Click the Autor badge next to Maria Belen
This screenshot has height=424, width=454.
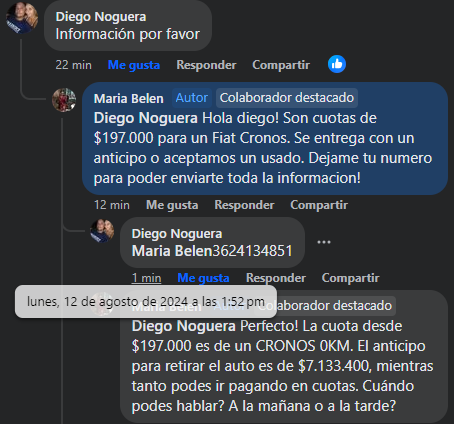pyautogui.click(x=192, y=98)
